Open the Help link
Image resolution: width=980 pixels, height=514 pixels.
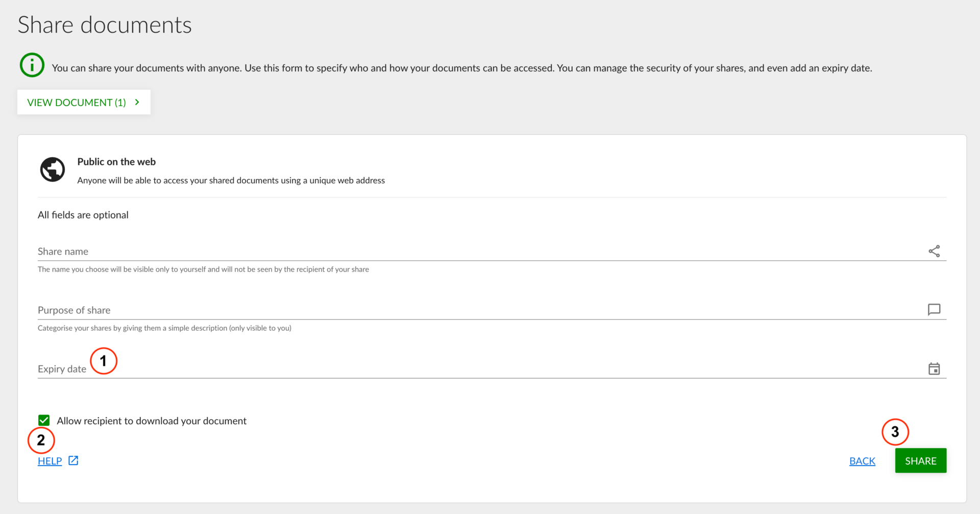pyautogui.click(x=50, y=461)
